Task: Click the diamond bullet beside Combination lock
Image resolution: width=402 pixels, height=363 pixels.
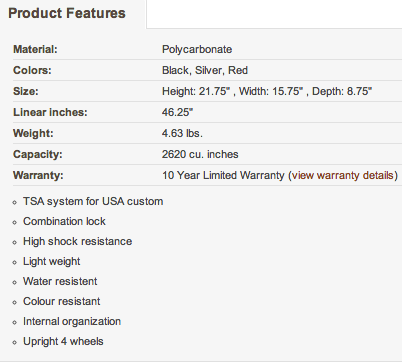Action: [14, 222]
